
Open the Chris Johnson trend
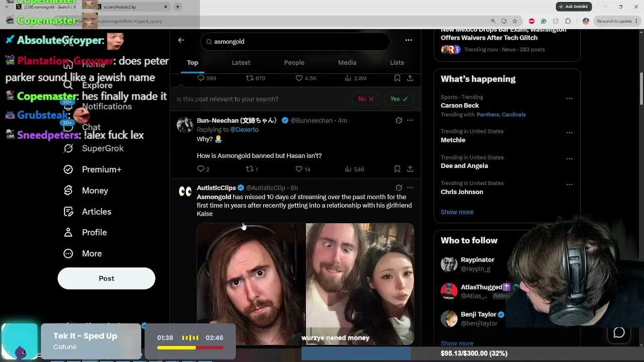point(462,192)
